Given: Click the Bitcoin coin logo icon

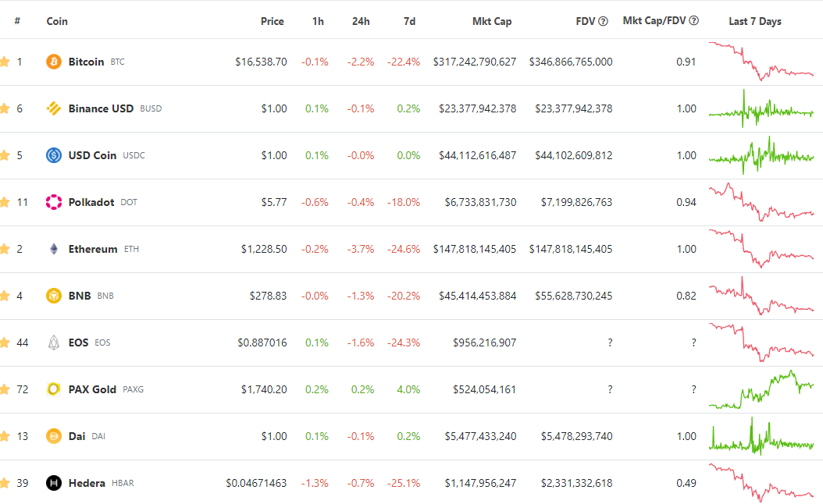Looking at the screenshot, I should point(54,62).
